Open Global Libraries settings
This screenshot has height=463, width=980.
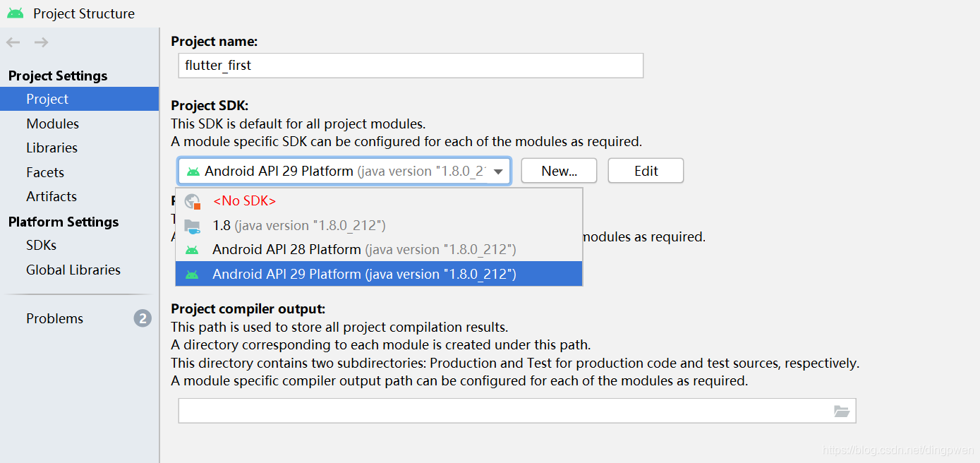pyautogui.click(x=73, y=270)
